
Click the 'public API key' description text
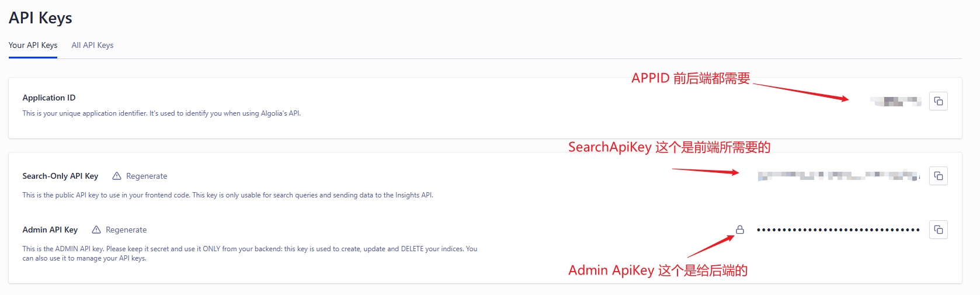click(228, 195)
